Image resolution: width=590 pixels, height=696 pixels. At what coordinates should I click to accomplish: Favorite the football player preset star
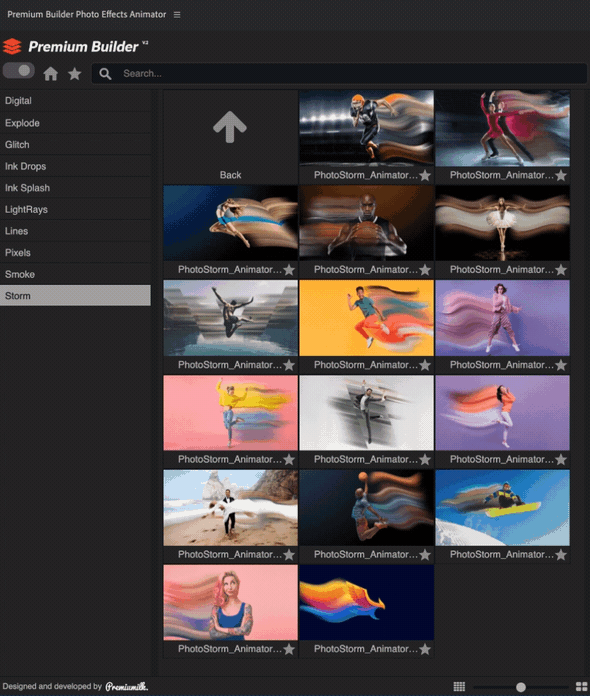(x=425, y=175)
